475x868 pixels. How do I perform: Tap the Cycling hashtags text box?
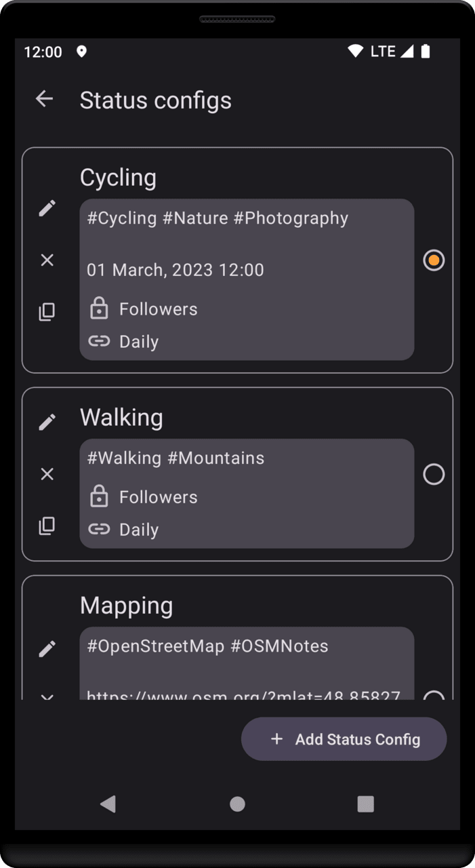click(247, 279)
